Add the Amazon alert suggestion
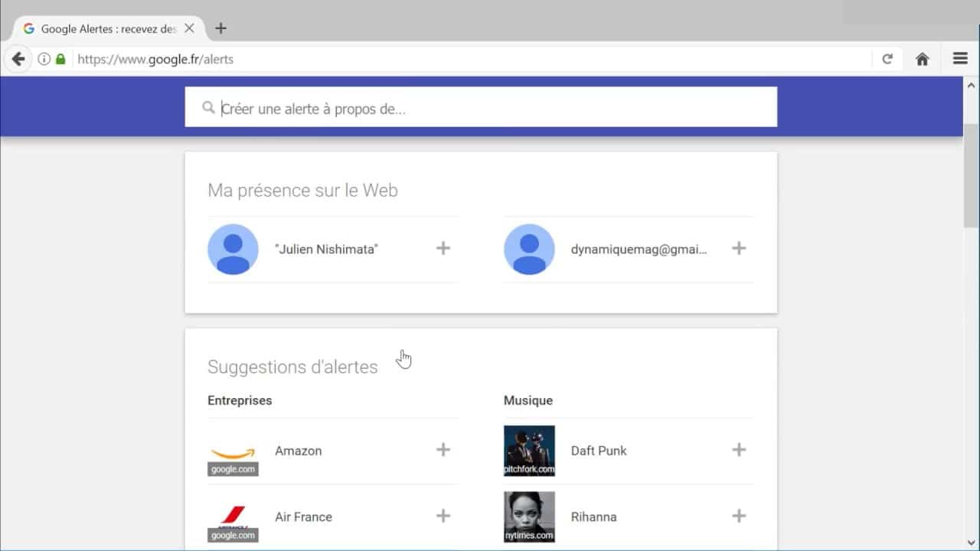980x551 pixels. click(443, 449)
